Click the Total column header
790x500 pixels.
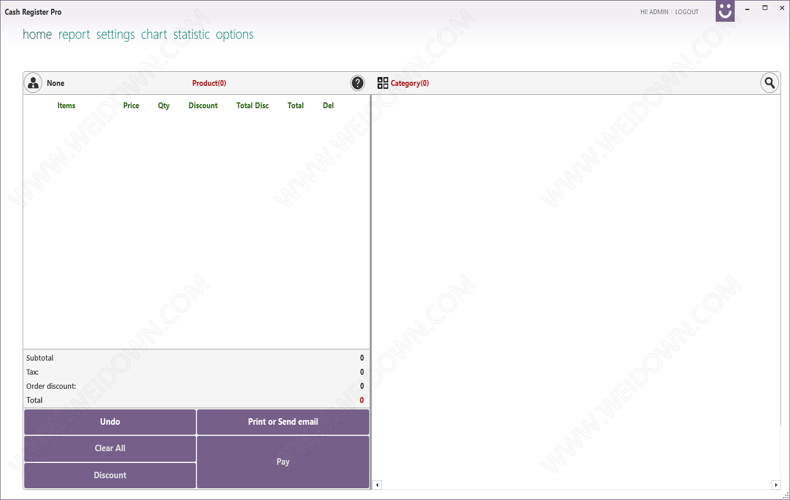pos(295,105)
